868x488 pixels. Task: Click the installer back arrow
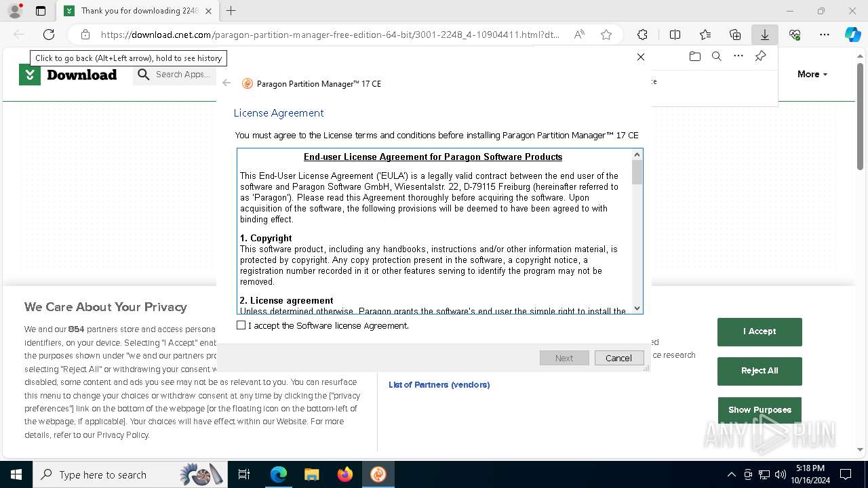(227, 83)
